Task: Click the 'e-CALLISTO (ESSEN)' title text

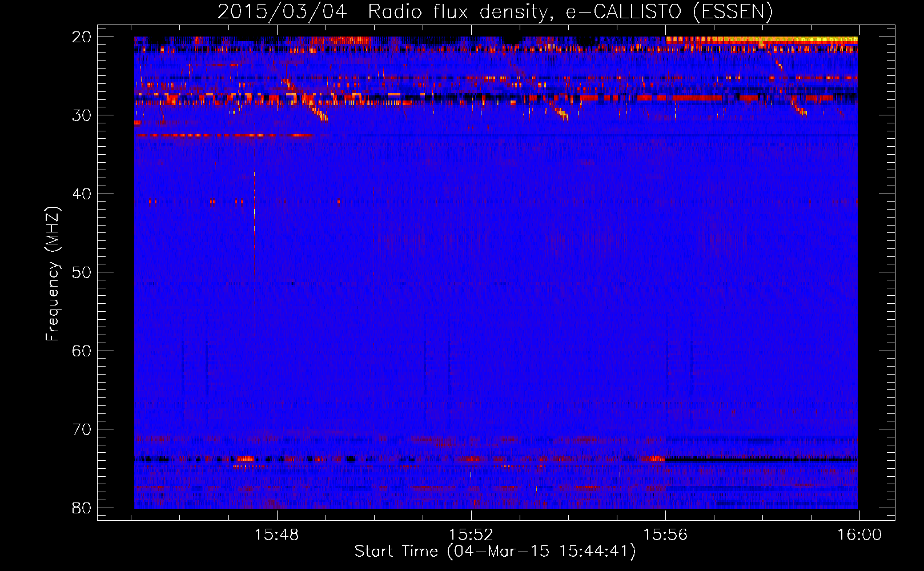Action: (669, 12)
